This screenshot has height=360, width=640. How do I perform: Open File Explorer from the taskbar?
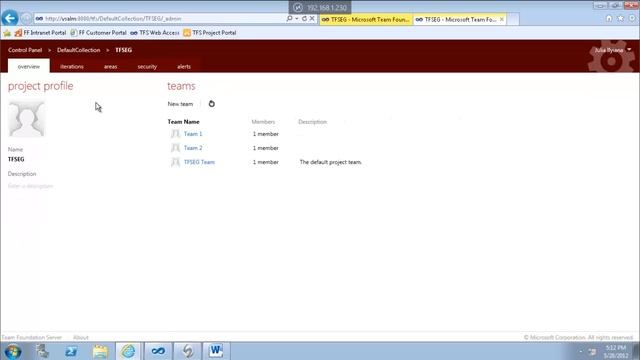tap(100, 351)
